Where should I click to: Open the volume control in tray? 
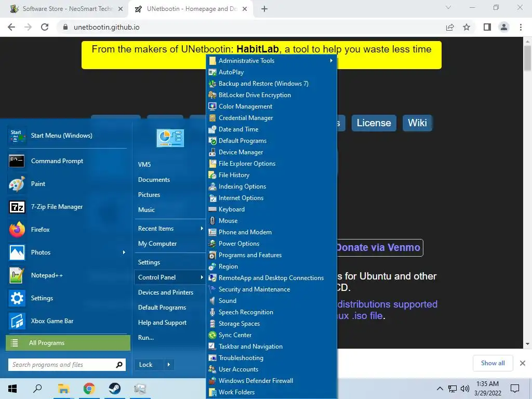[465, 389]
